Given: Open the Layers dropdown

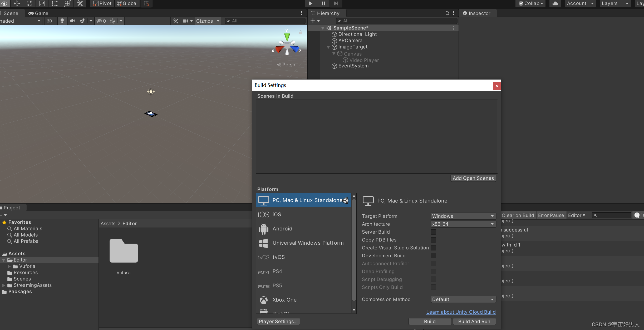Looking at the screenshot, I should coord(615,3).
